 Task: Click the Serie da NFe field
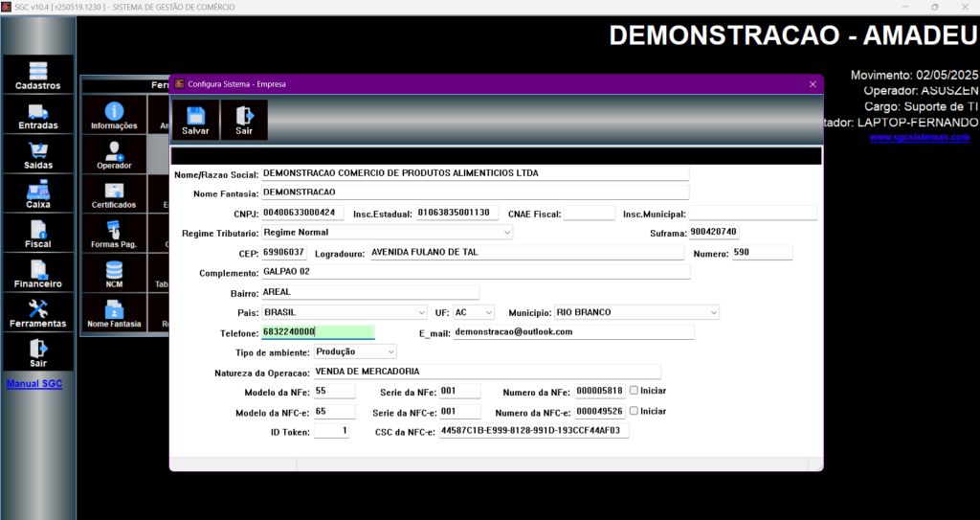460,391
